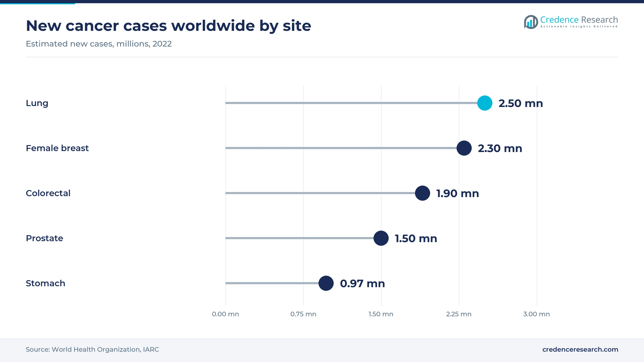Click the 'Lung' category label

(37, 103)
